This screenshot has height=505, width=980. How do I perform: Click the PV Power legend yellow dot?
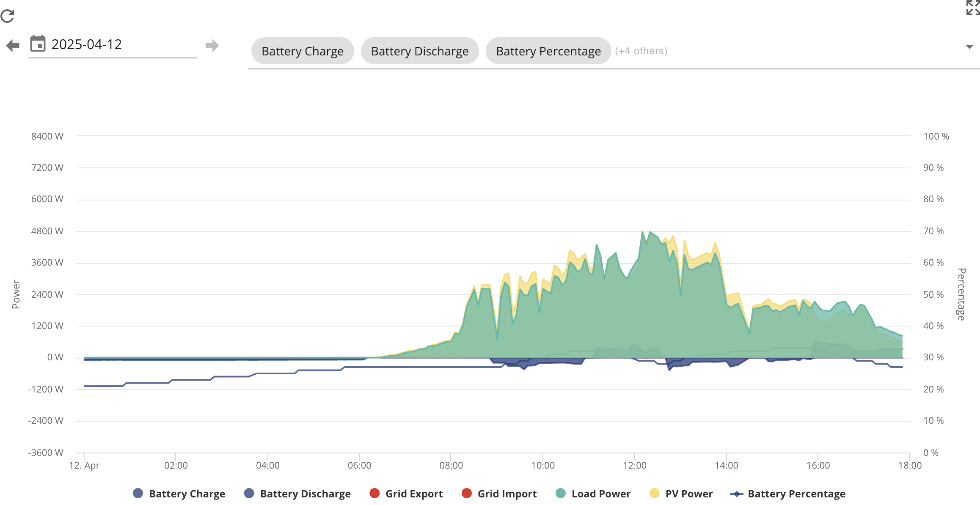[x=655, y=493]
